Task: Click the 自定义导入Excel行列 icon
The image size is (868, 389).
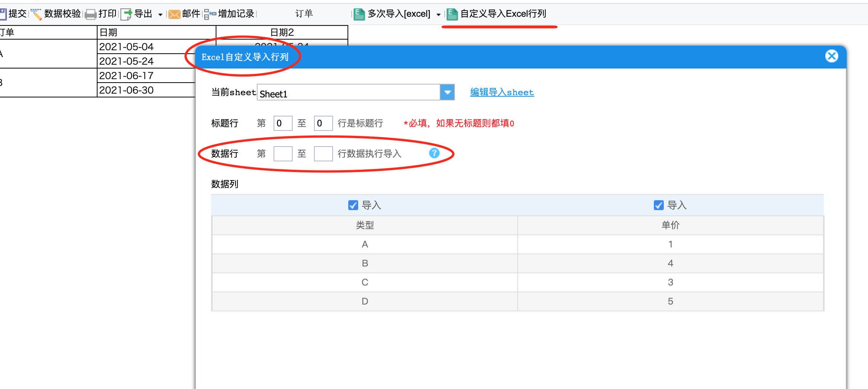Action: pos(452,14)
